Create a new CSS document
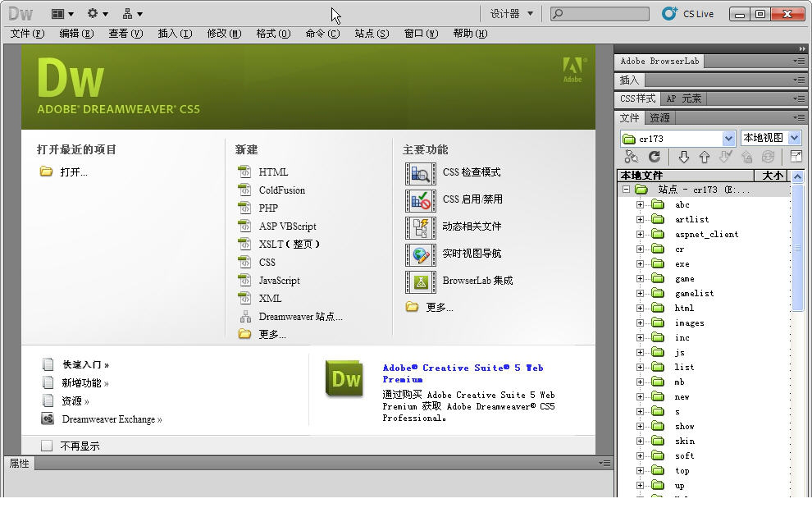812x517 pixels. tap(267, 262)
